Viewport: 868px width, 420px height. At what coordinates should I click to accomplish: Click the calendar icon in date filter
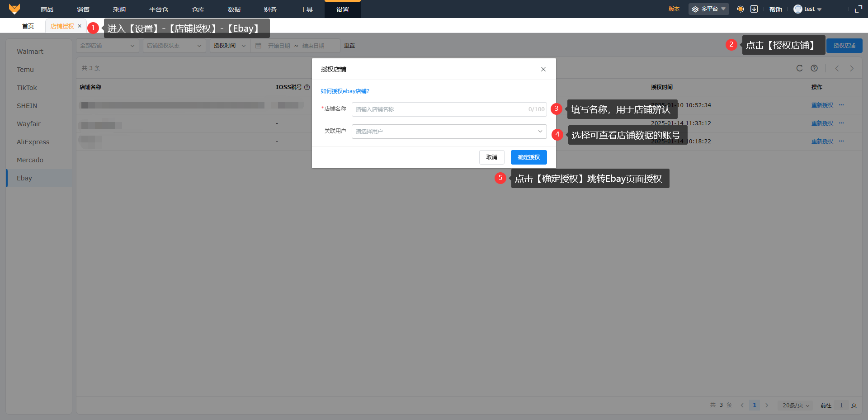tap(259, 46)
